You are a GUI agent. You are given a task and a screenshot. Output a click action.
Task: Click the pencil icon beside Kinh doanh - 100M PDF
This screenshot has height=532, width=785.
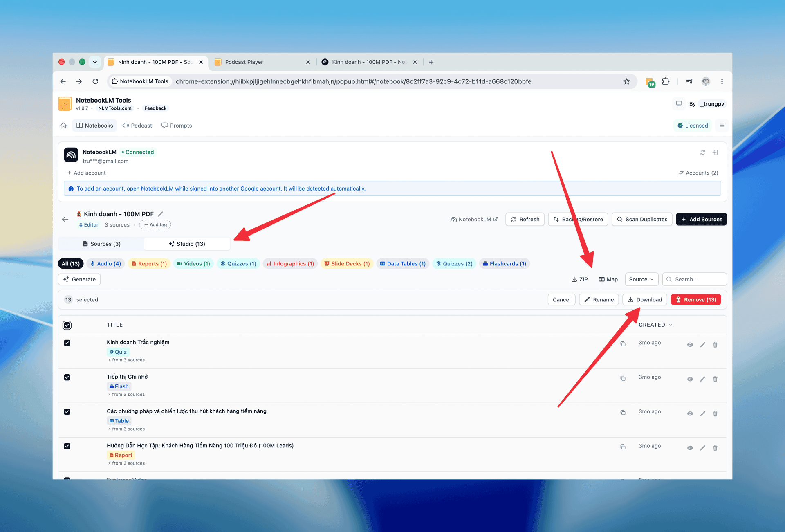pyautogui.click(x=161, y=214)
